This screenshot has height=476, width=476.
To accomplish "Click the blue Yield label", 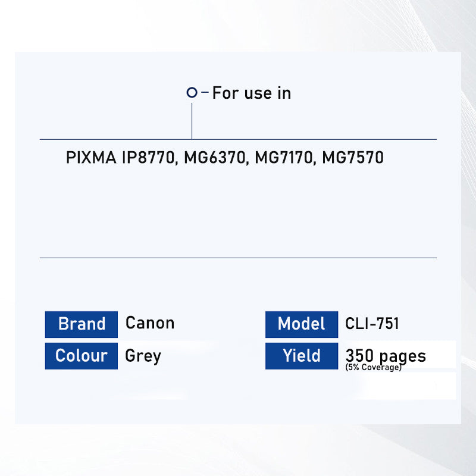I will 302,356.
